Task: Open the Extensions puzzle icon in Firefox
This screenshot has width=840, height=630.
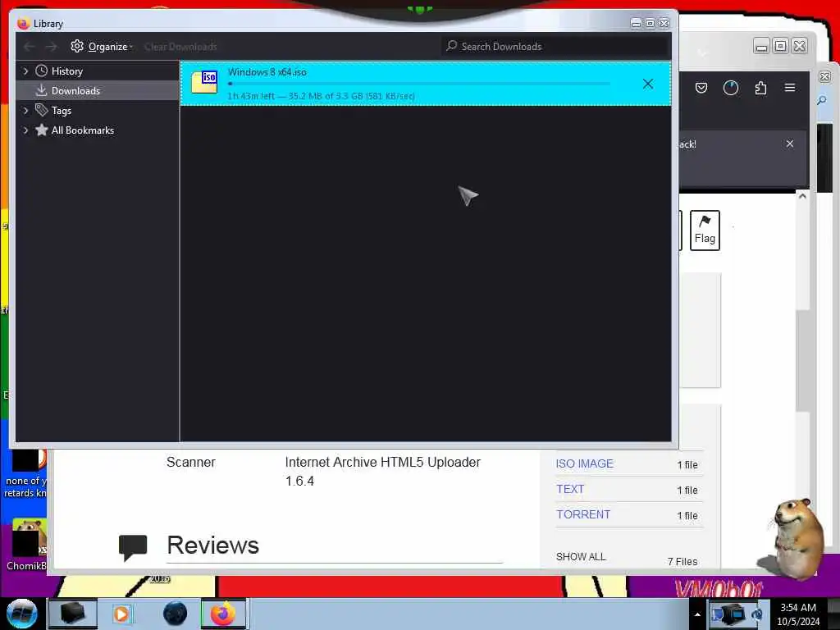Action: click(x=760, y=88)
